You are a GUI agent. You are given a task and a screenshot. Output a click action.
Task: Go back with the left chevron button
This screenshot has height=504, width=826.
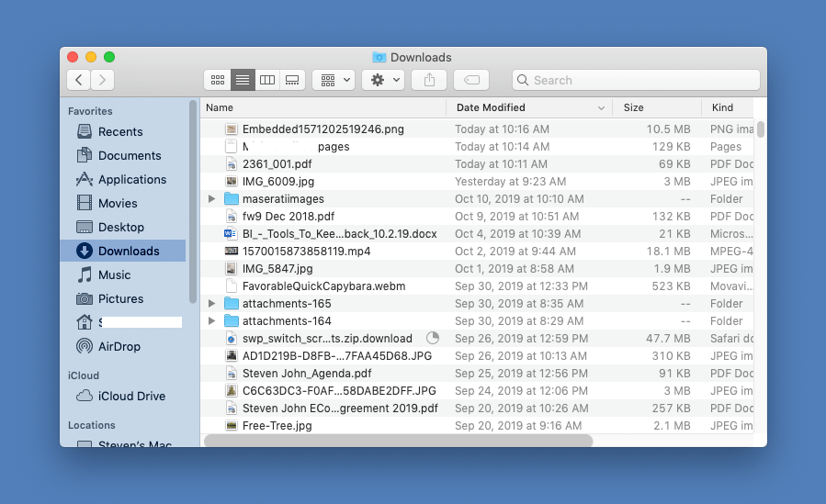[x=78, y=80]
